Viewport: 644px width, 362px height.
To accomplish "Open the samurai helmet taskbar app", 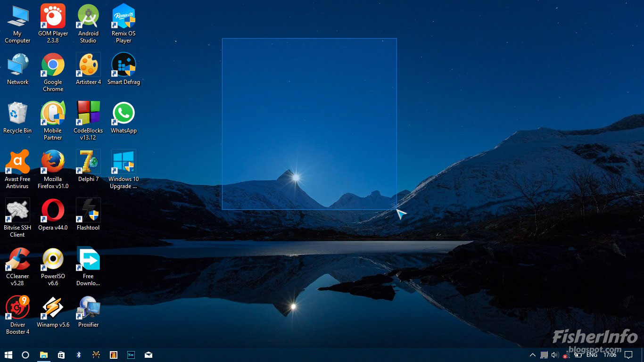I will [x=96, y=355].
